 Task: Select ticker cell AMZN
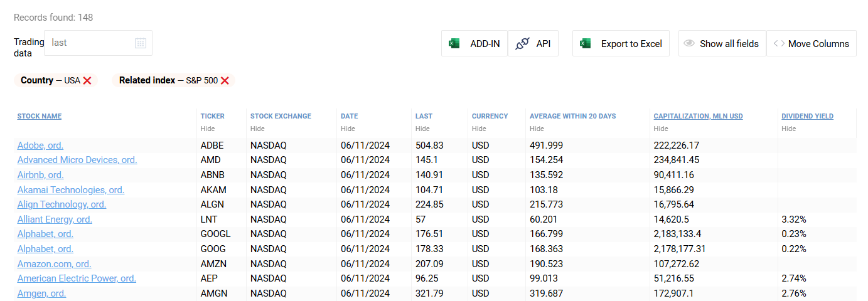point(213,264)
